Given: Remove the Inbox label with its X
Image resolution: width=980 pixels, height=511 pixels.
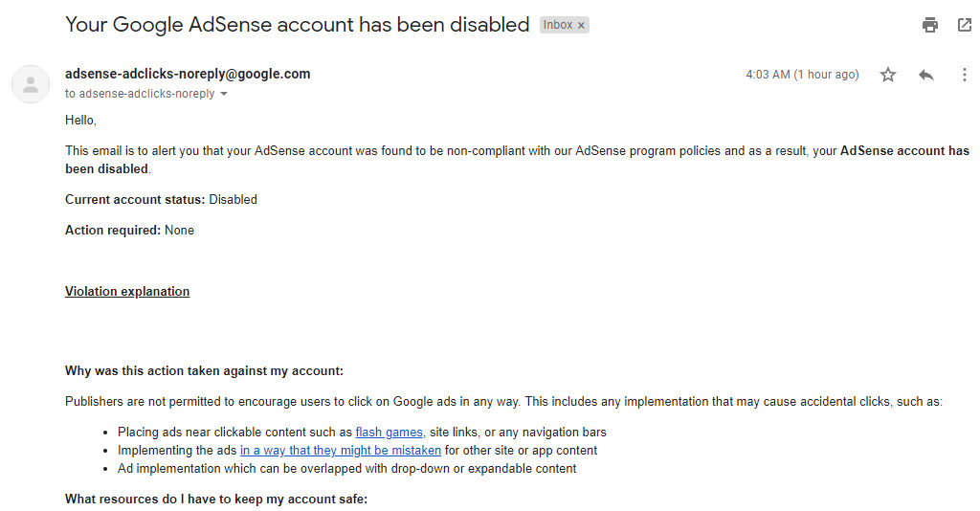Looking at the screenshot, I should click(581, 26).
